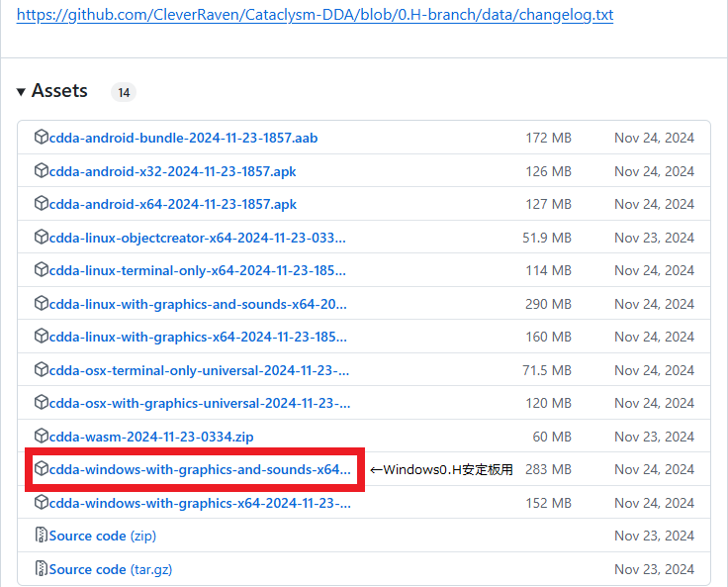This screenshot has width=728, height=587.
Task: Click the Assets count badge 14
Action: click(x=124, y=92)
